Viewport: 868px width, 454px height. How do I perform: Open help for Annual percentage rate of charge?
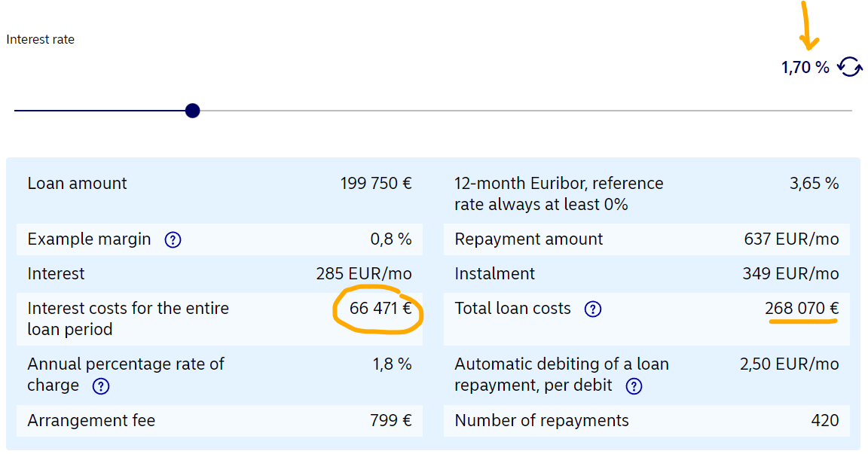pos(100,386)
